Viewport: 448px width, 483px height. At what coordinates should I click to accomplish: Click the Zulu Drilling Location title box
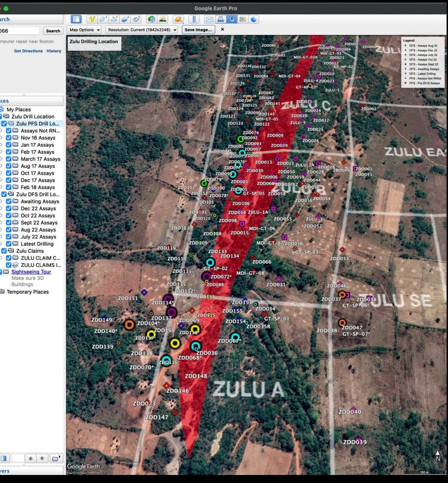[x=94, y=43]
